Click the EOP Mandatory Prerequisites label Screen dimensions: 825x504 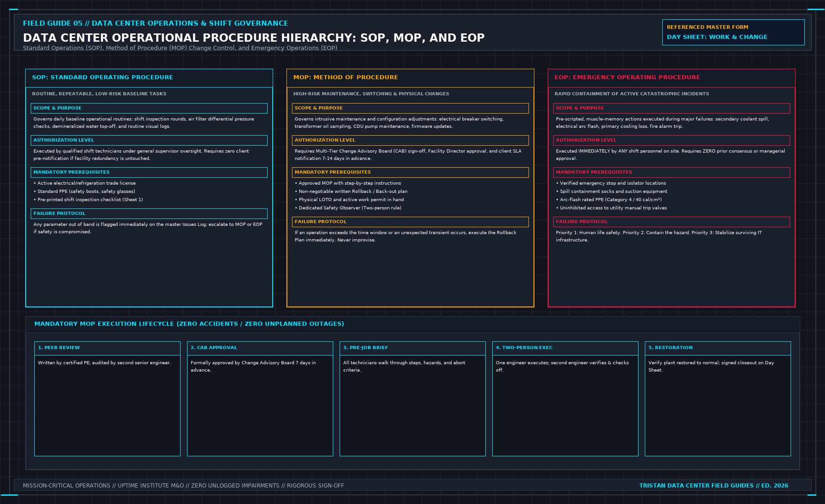(671, 172)
